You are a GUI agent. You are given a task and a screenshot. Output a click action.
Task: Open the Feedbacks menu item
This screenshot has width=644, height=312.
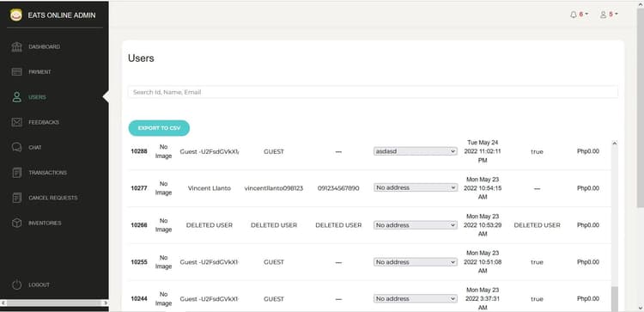point(44,122)
